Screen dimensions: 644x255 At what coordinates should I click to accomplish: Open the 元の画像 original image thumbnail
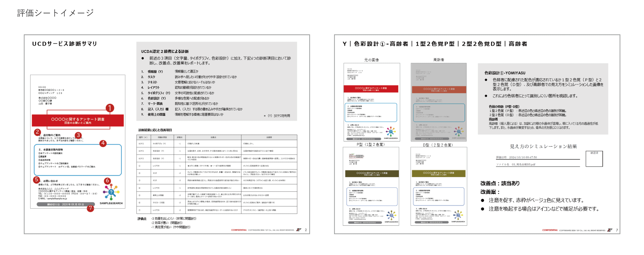(372, 102)
